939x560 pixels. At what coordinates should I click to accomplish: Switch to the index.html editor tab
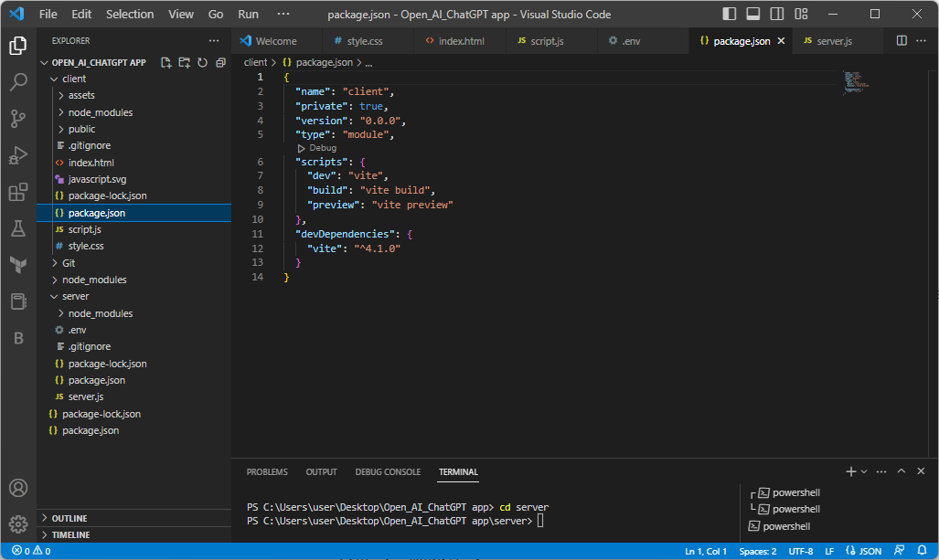[x=461, y=41]
